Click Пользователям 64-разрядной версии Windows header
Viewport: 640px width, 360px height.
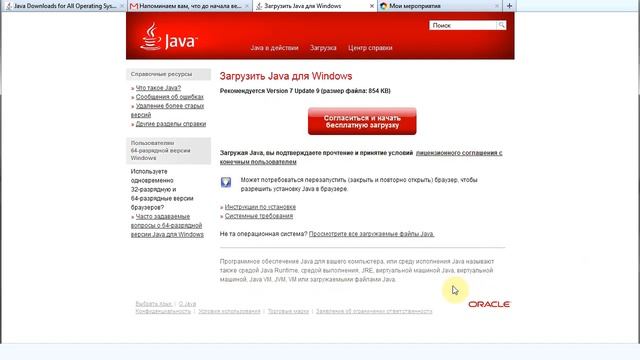[x=169, y=151]
